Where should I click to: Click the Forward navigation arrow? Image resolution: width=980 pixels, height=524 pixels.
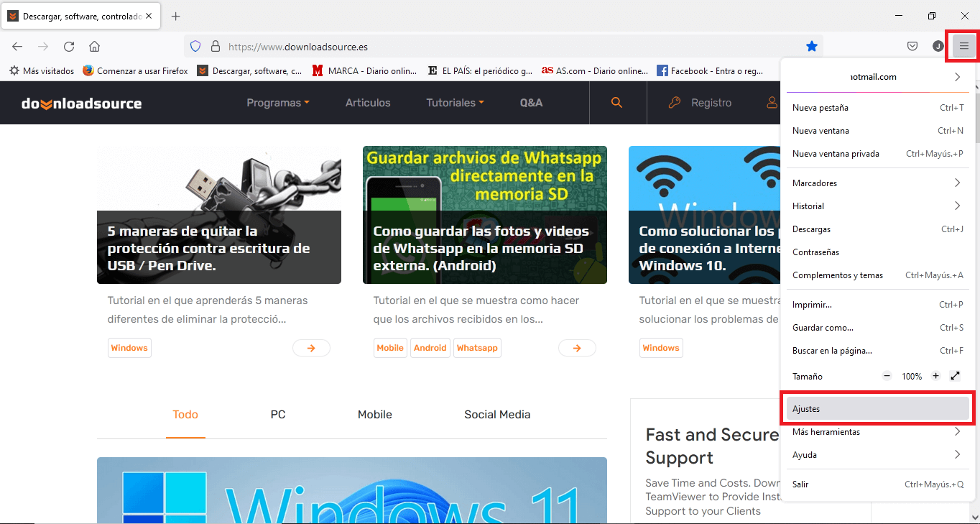pos(43,47)
